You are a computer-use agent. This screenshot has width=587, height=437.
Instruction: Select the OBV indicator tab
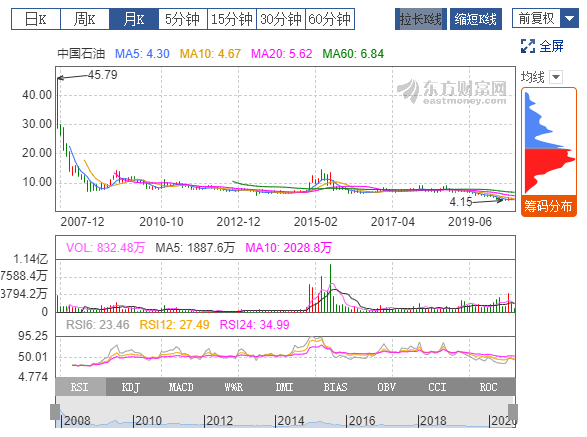pyautogui.click(x=386, y=387)
